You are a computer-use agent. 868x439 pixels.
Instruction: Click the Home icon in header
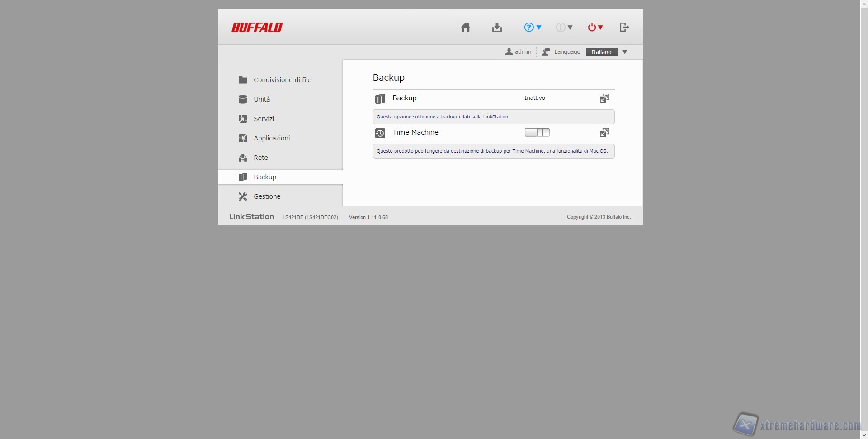[465, 28]
